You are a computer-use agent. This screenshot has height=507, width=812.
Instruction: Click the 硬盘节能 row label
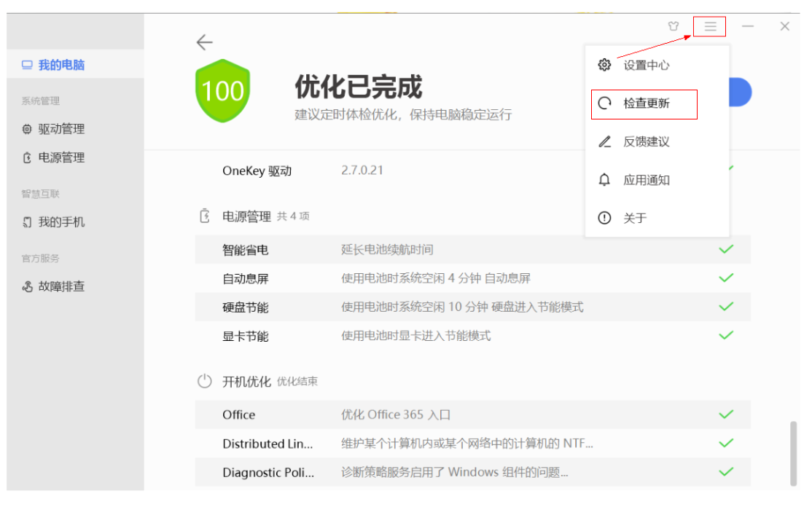point(246,307)
